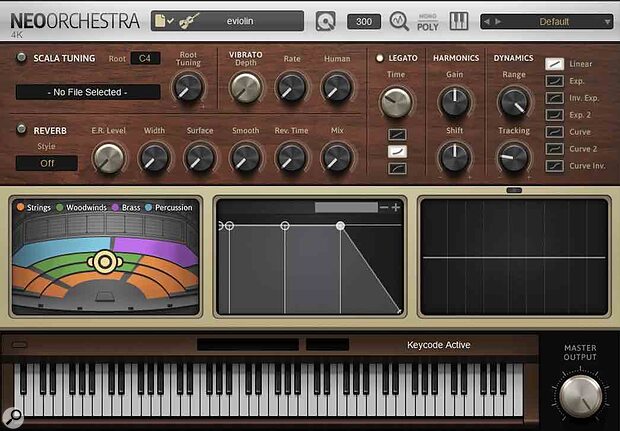Choose the Inv. Exp. curve icon

554,98
